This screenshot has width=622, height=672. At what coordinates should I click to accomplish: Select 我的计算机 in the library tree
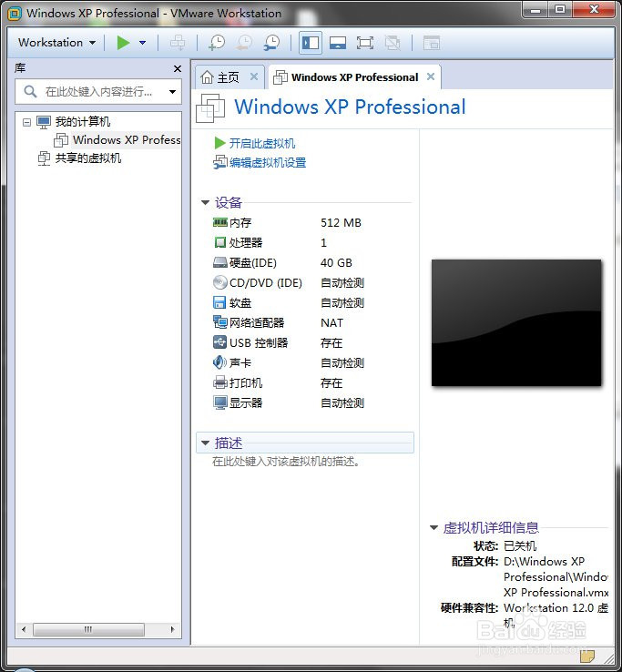pos(83,122)
